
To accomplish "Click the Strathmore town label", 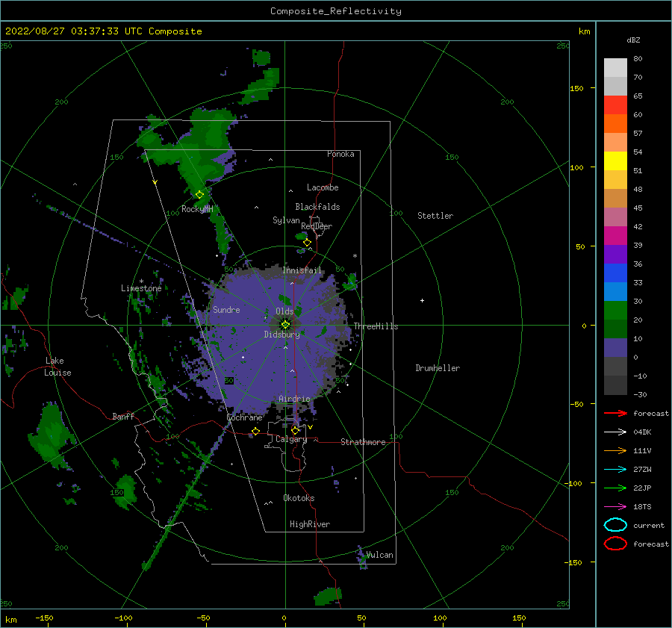I will click(363, 442).
